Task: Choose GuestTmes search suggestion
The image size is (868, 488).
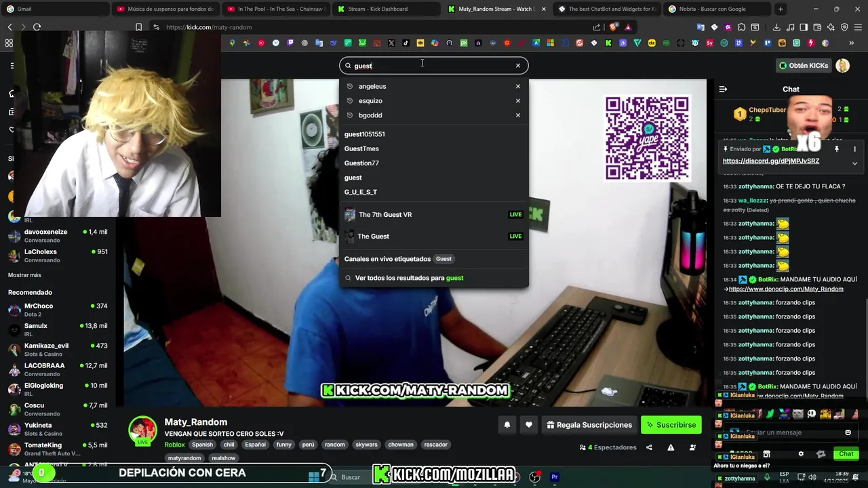Action: click(361, 148)
